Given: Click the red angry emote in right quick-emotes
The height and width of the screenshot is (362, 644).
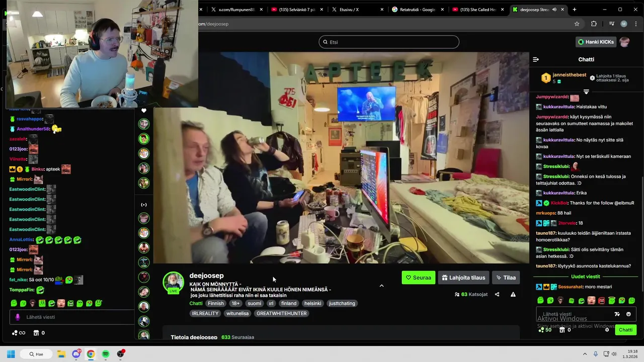Looking at the screenshot, I should tap(601, 301).
